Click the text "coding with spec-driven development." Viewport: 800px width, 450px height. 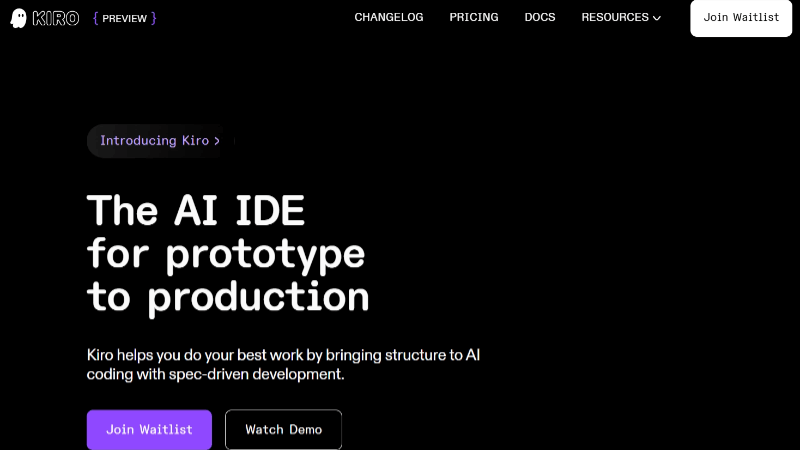(215, 374)
